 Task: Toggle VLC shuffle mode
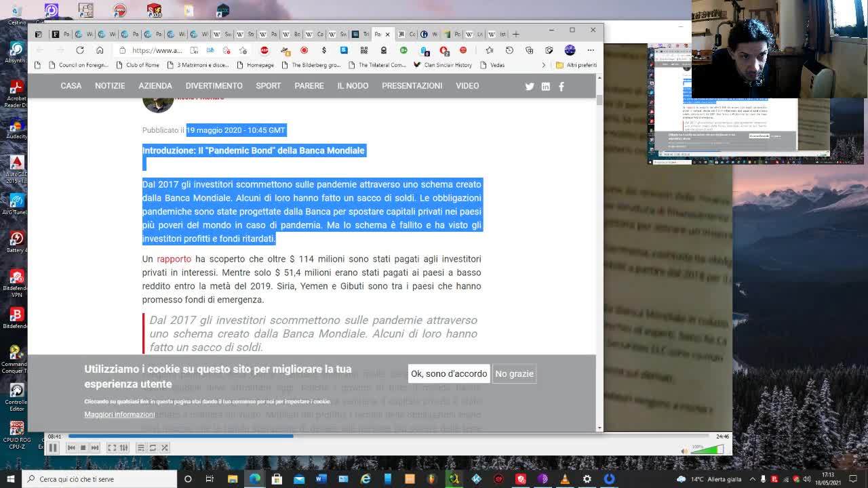pos(165,447)
